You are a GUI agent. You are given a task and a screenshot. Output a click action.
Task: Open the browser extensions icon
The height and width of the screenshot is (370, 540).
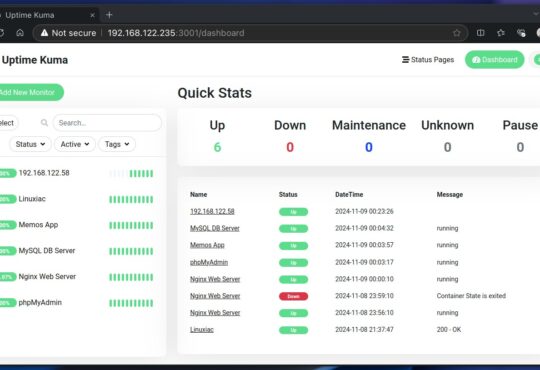tap(521, 33)
